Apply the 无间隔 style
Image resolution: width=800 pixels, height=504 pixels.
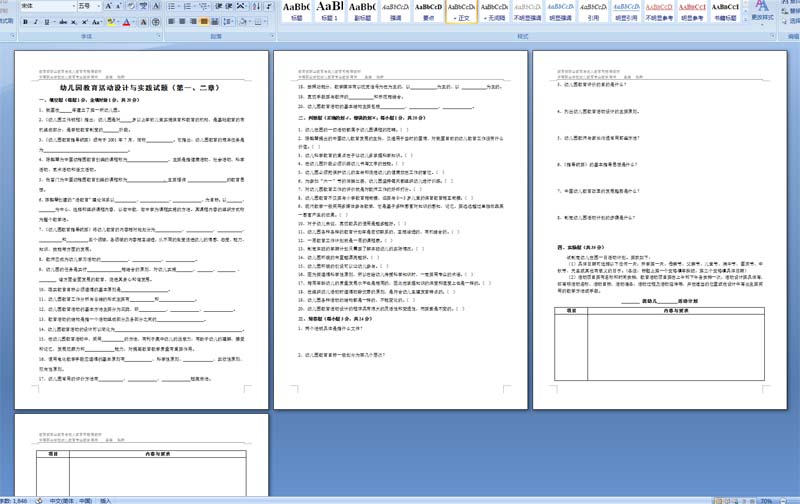coord(494,12)
